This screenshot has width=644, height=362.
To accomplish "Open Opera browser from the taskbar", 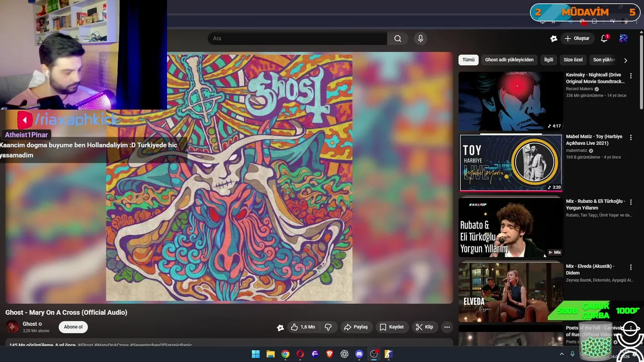I will coord(300,354).
